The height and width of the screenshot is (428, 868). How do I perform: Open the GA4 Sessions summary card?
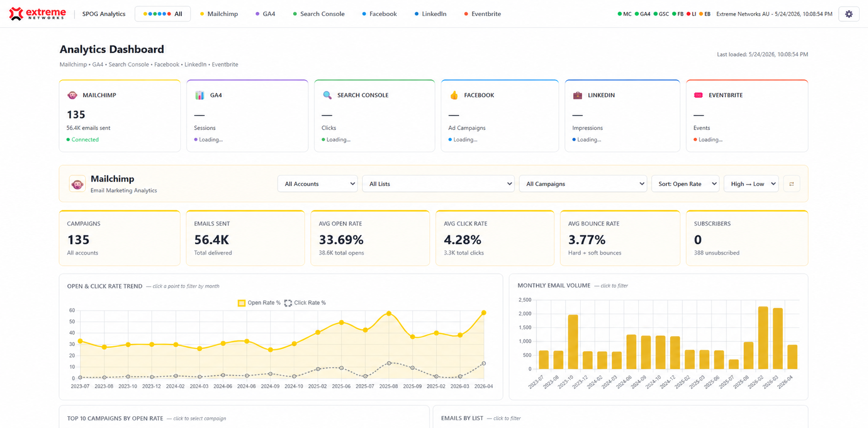tap(247, 116)
